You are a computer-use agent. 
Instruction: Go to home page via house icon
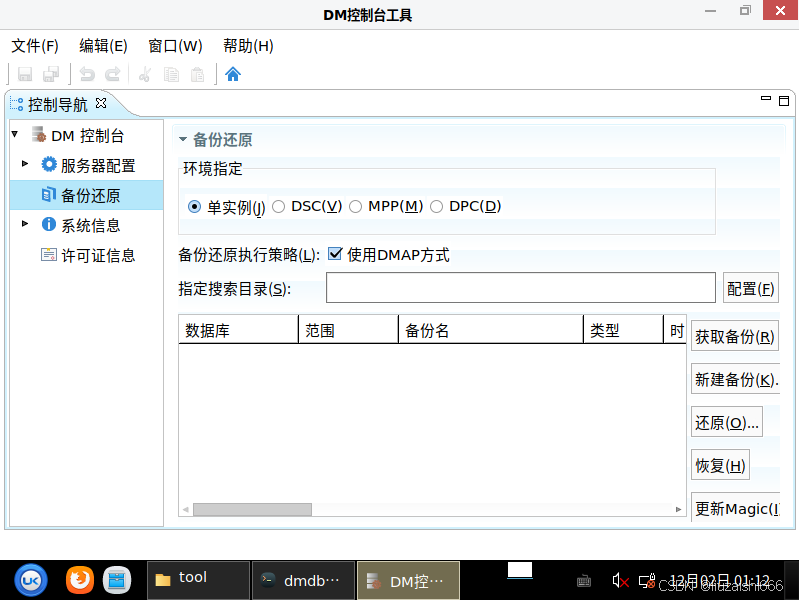pos(233,74)
